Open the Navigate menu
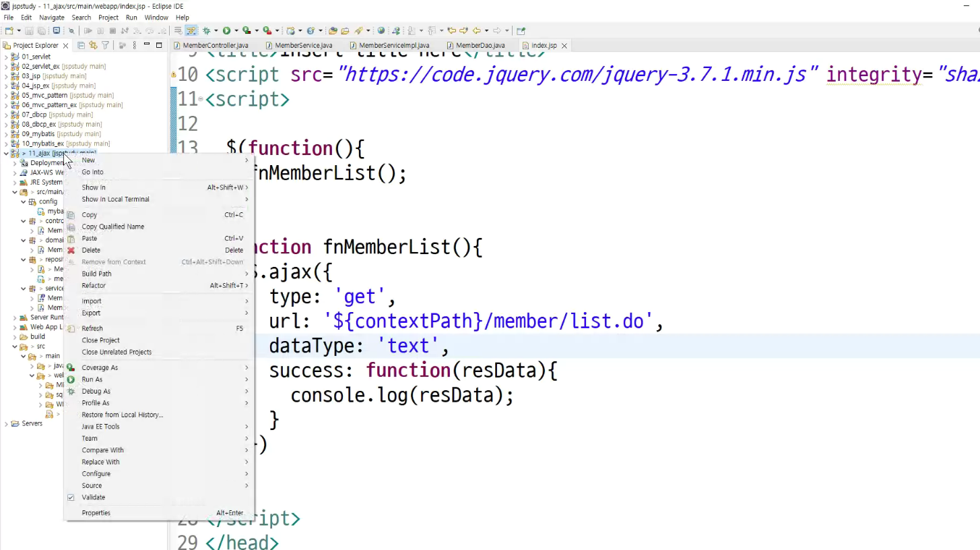This screenshot has height=550, width=980. 52,18
